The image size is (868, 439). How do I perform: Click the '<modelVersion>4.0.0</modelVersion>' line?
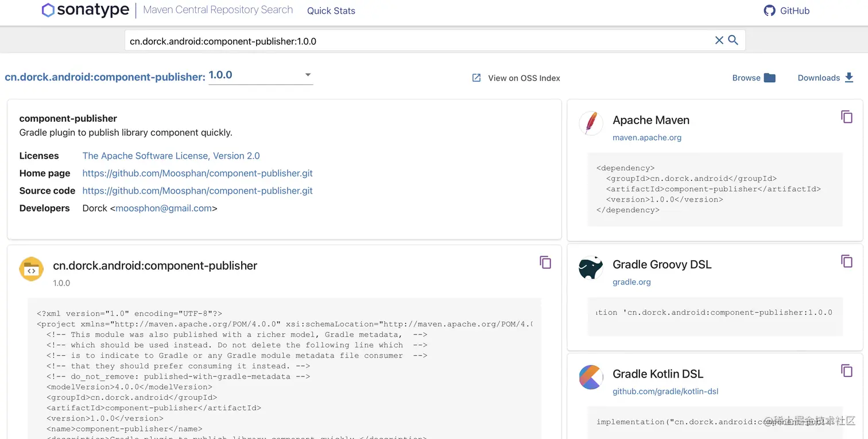tap(129, 387)
